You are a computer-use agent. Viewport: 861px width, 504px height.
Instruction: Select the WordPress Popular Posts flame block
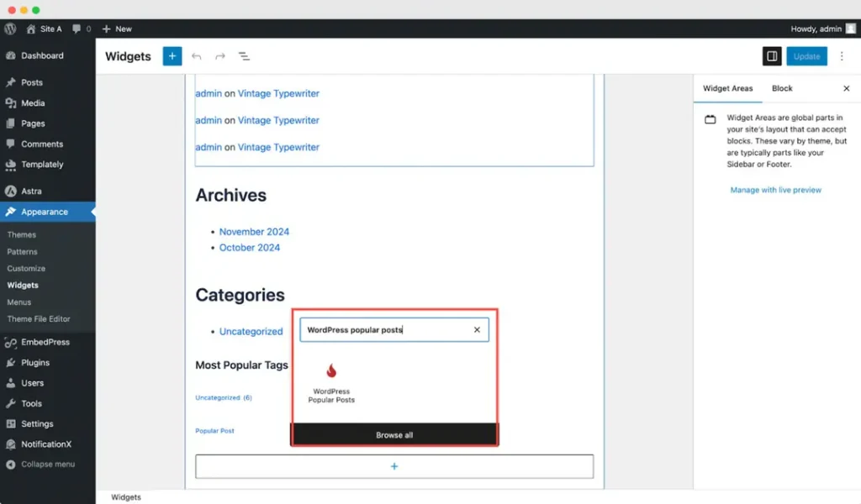pos(331,383)
